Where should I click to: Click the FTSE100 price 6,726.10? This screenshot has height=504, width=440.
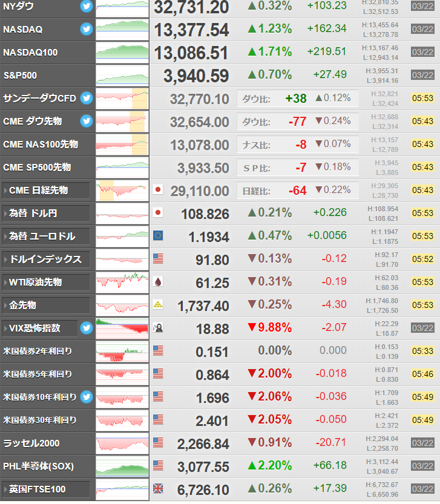pyautogui.click(x=203, y=490)
